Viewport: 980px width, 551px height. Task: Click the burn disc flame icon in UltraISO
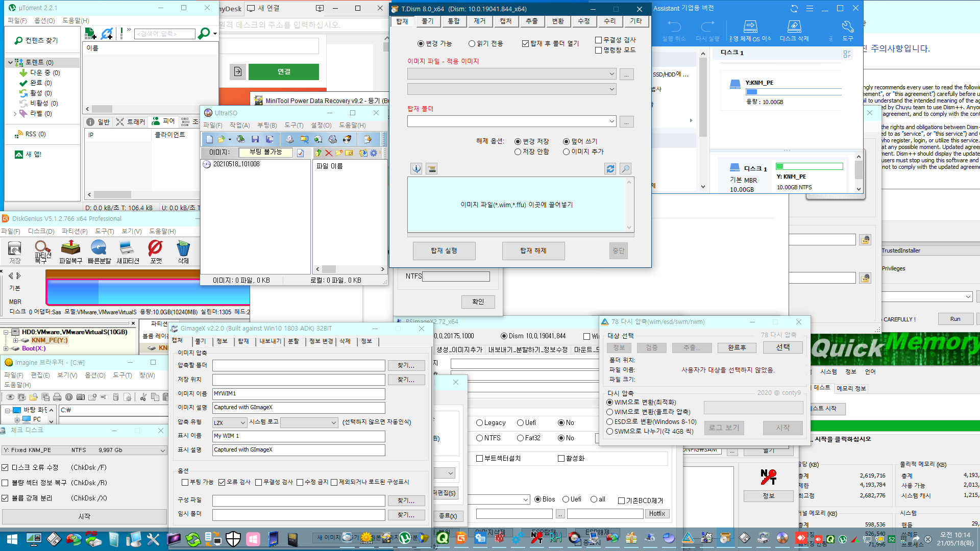click(x=347, y=139)
